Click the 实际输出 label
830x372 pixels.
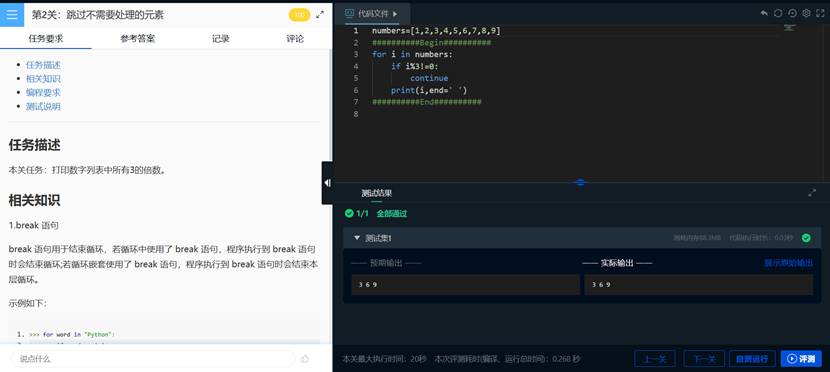617,263
